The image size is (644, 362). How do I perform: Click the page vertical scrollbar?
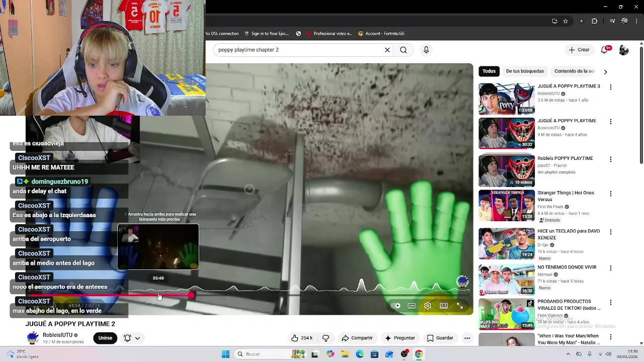coord(641,106)
